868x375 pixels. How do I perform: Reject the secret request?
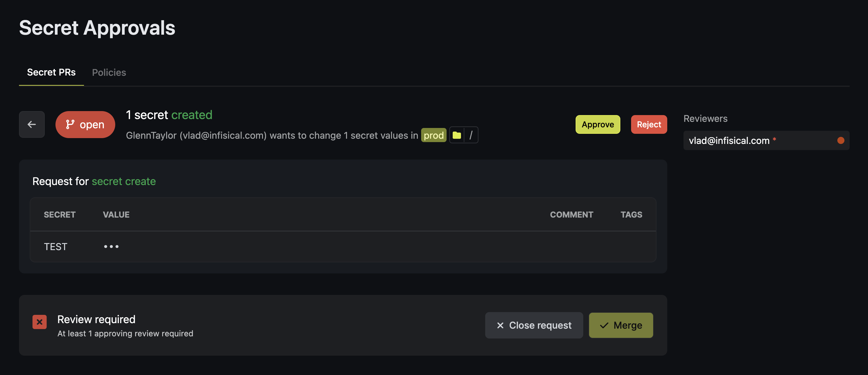649,125
